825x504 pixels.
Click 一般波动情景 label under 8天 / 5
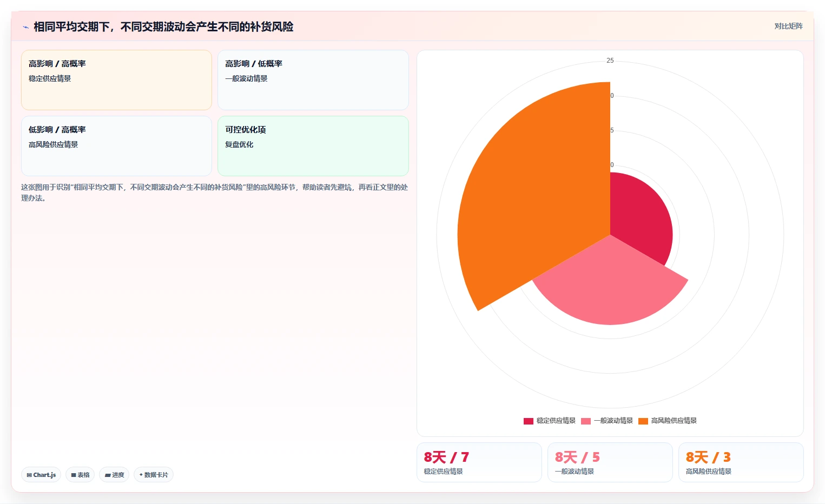[574, 472]
